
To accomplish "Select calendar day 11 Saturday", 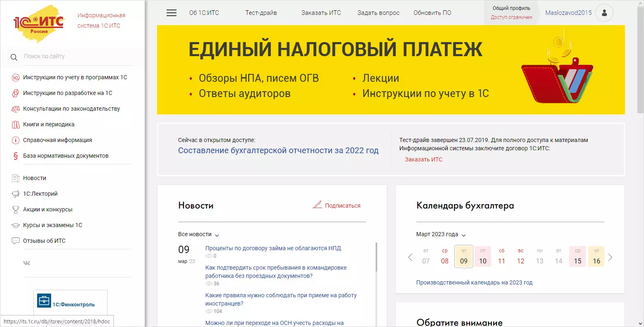I will (502, 256).
